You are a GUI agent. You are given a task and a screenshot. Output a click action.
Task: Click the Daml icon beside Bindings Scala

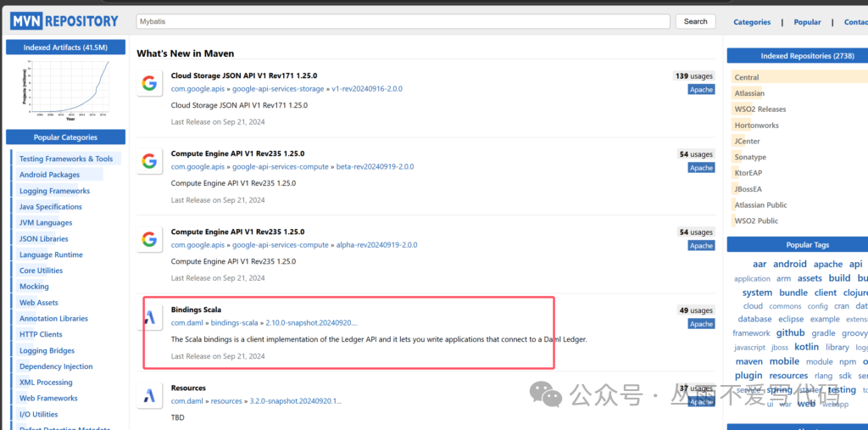(x=149, y=317)
